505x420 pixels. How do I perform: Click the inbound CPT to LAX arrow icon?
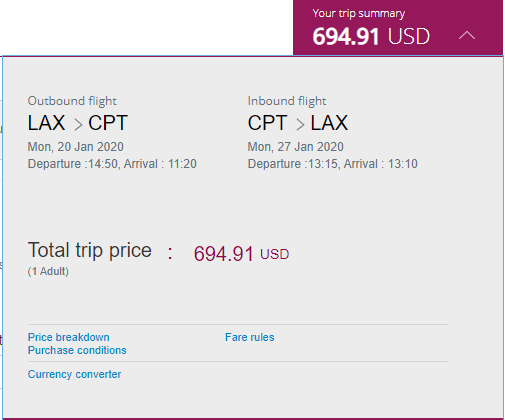click(300, 125)
